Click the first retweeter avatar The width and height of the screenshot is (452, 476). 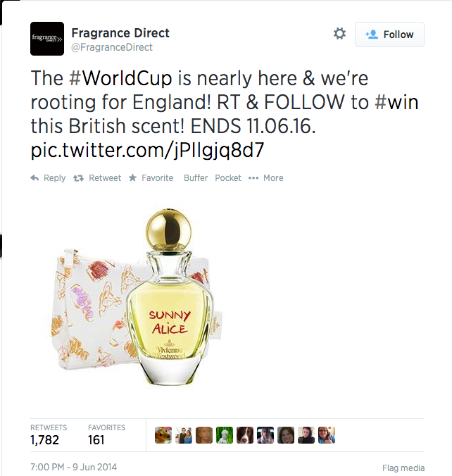point(163,435)
